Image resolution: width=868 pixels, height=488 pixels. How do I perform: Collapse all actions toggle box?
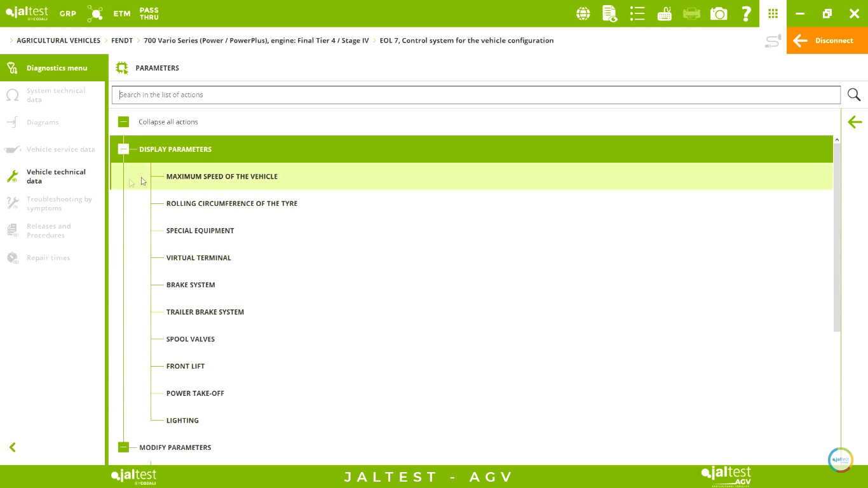click(x=123, y=122)
